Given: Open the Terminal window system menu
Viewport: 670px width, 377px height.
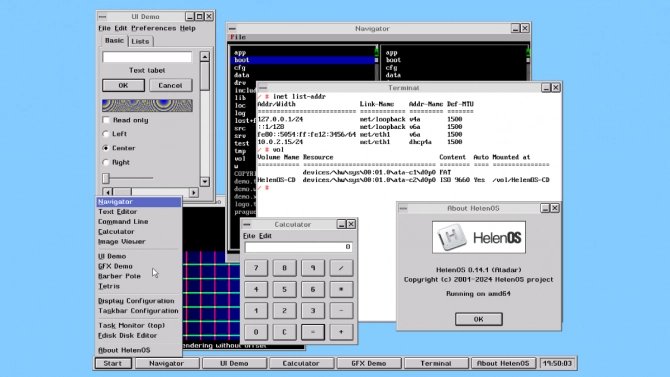Looking at the screenshot, I should [x=263, y=88].
